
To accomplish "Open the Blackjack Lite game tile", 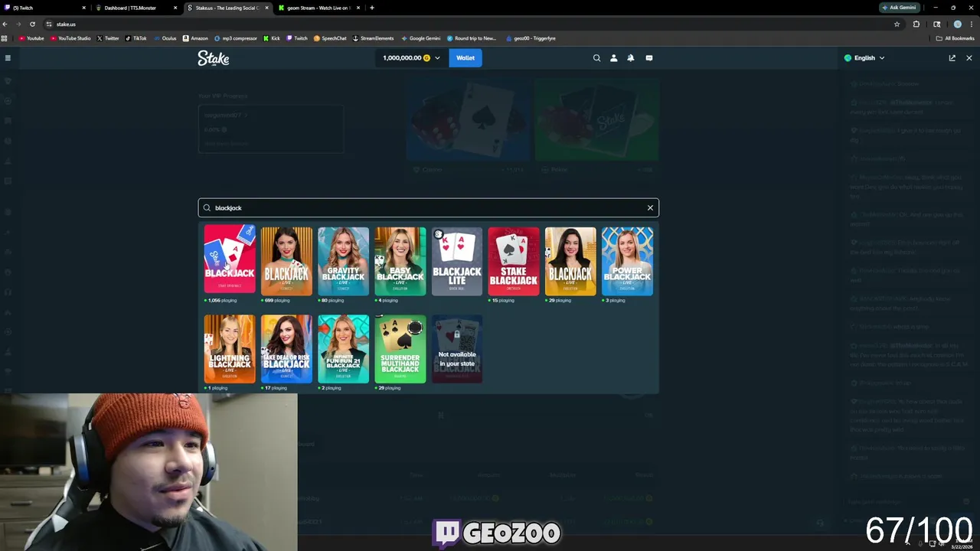I will point(457,260).
